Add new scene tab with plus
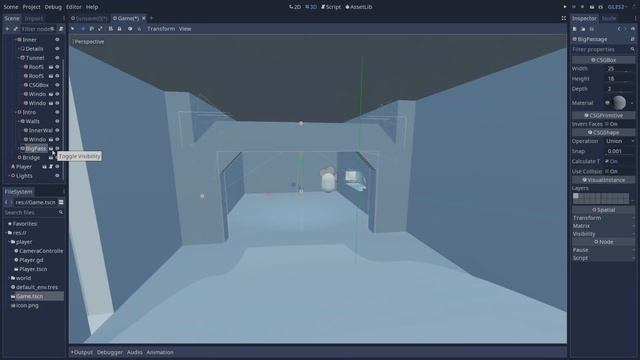Screen dimensions: 640x360 151,18
